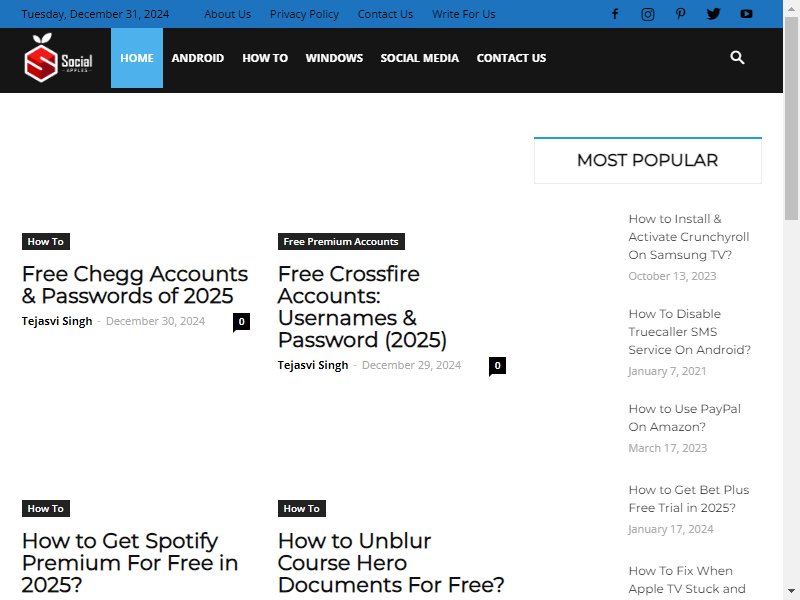Click the date October 13, 2023
The width and height of the screenshot is (800, 600).
click(672, 276)
